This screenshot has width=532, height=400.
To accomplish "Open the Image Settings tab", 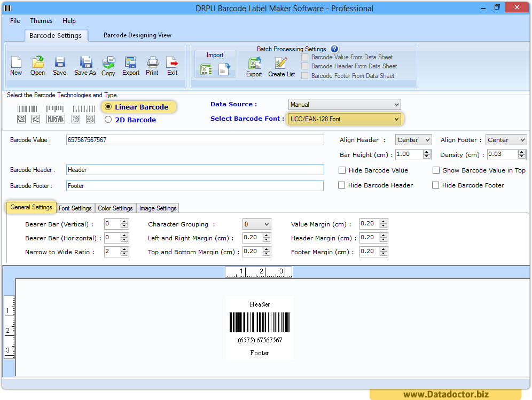I will tap(158, 208).
